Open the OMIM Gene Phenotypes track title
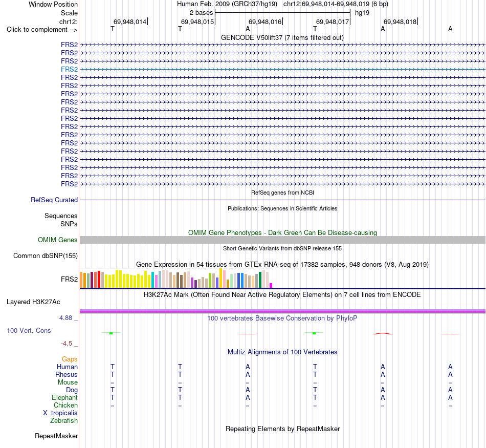 tap(282, 232)
